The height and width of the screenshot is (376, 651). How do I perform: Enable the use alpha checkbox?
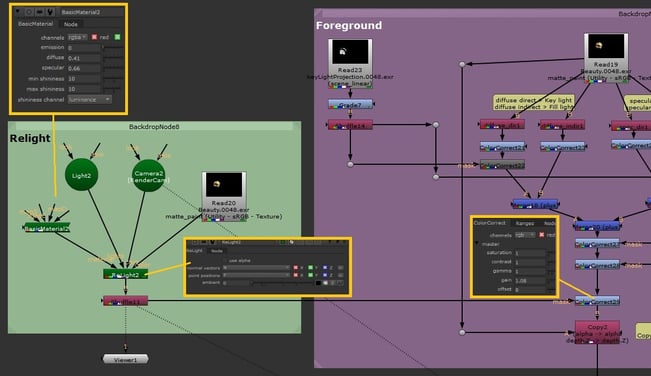(225, 261)
